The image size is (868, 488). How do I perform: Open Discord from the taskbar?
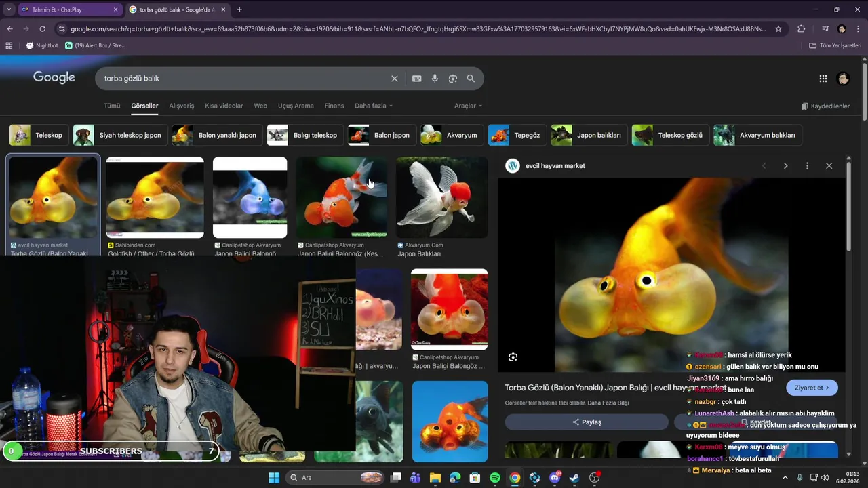(555, 478)
